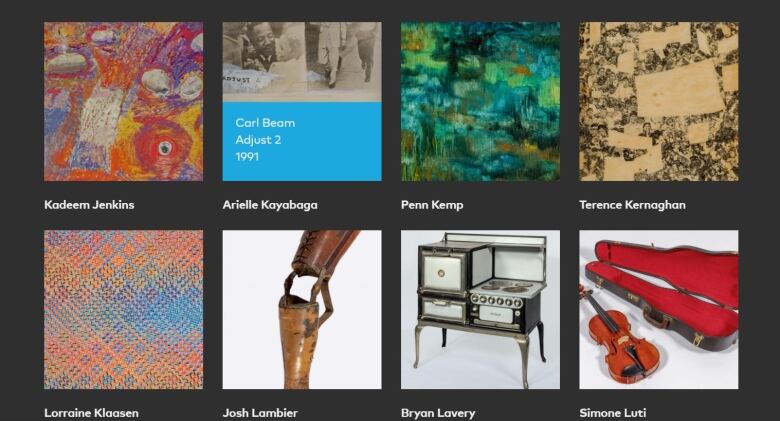Click the Penn Kemp name link
Viewport: 780px width, 421px height.
432,205
